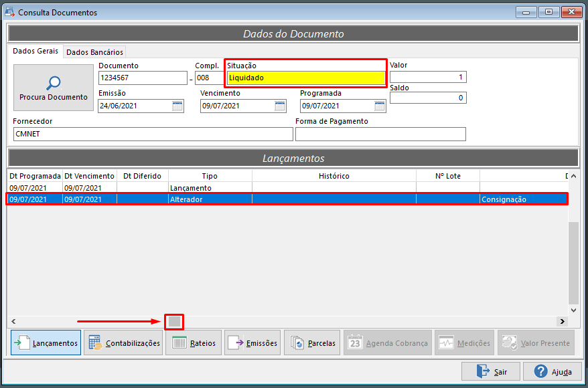The height and width of the screenshot is (388, 588).
Task: Click the Lançamentos button
Action: [x=46, y=343]
